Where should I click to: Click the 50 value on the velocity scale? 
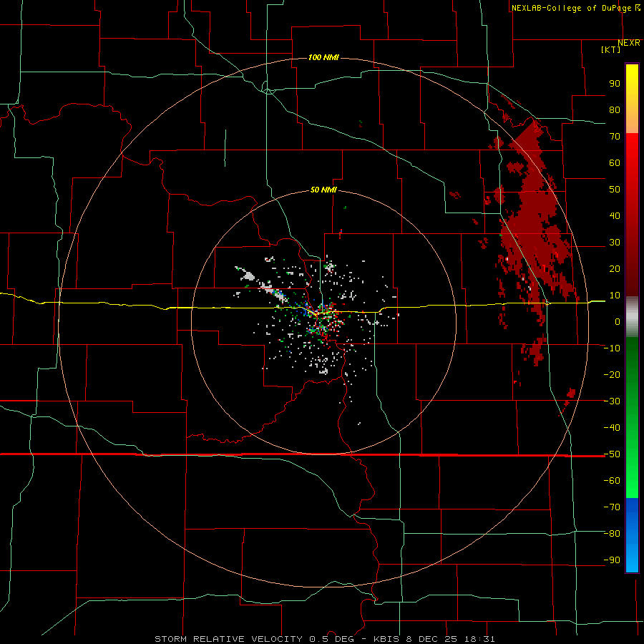click(x=615, y=190)
